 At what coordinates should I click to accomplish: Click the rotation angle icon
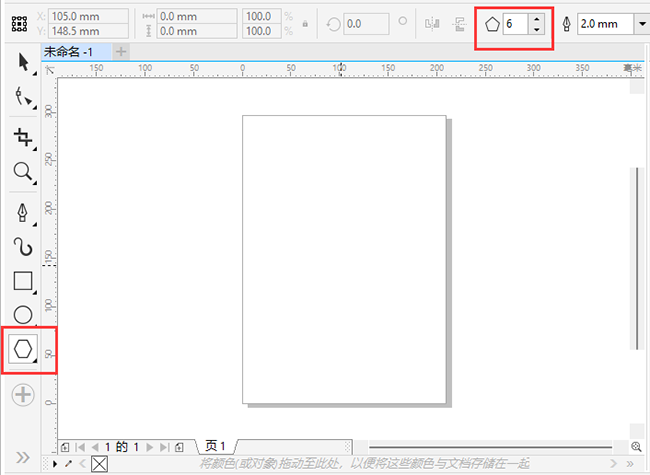(333, 24)
